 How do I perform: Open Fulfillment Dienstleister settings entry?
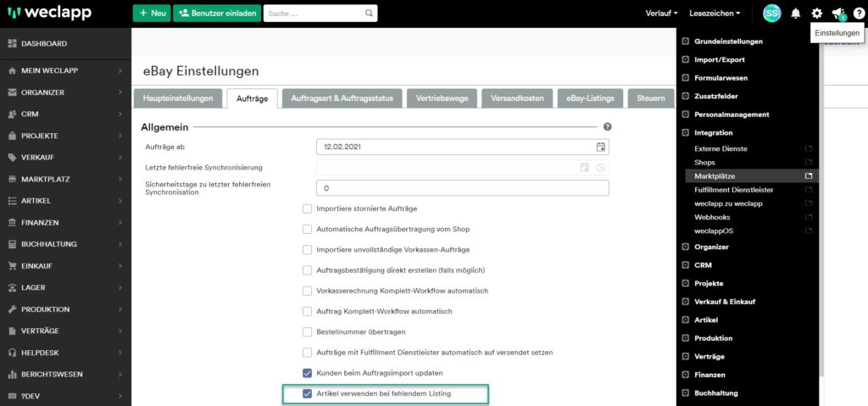(x=733, y=190)
